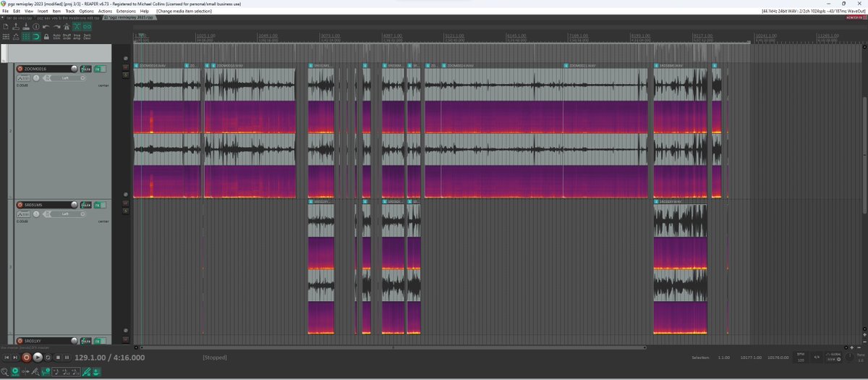Click the Mute button on ZOOM0016 track
The image size is (868, 380).
(x=125, y=67)
